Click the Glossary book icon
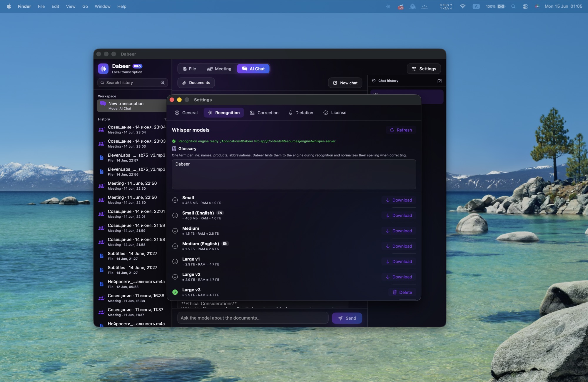Viewport: 588px width, 382px height. (174, 149)
